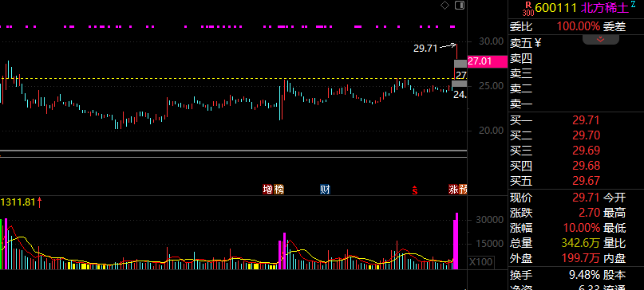Click the 卖五 ask row label
The height and width of the screenshot is (290, 644).
pos(521,43)
